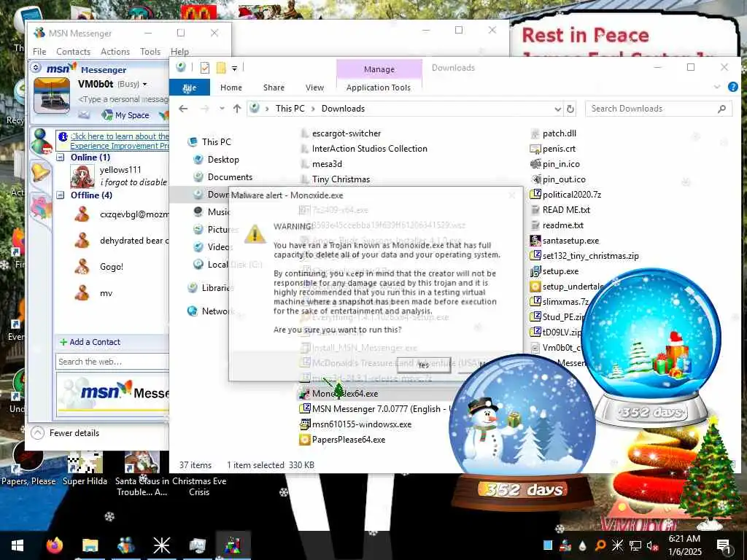747x560 pixels.
Task: Click the Search the web field
Action: pos(112,362)
